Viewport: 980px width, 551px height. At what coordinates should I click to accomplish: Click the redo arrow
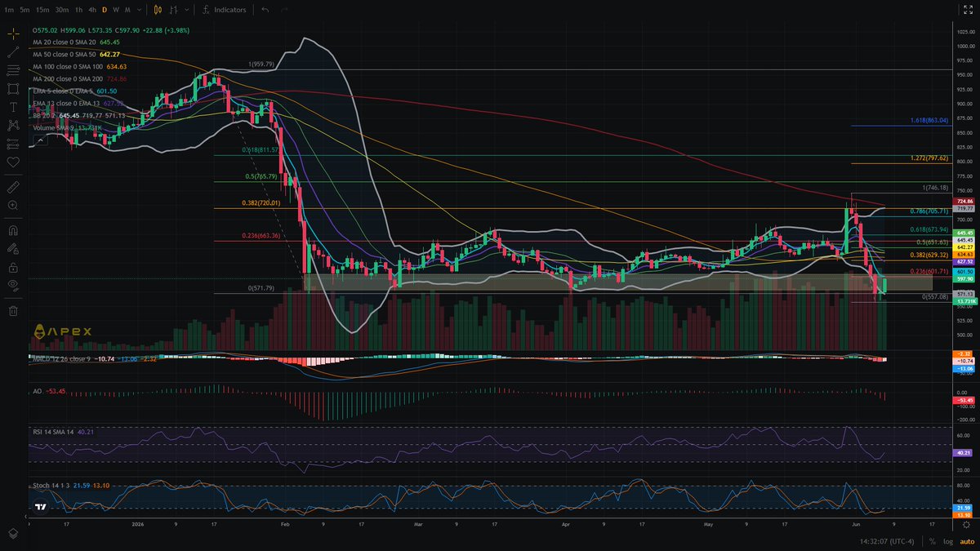pos(284,10)
